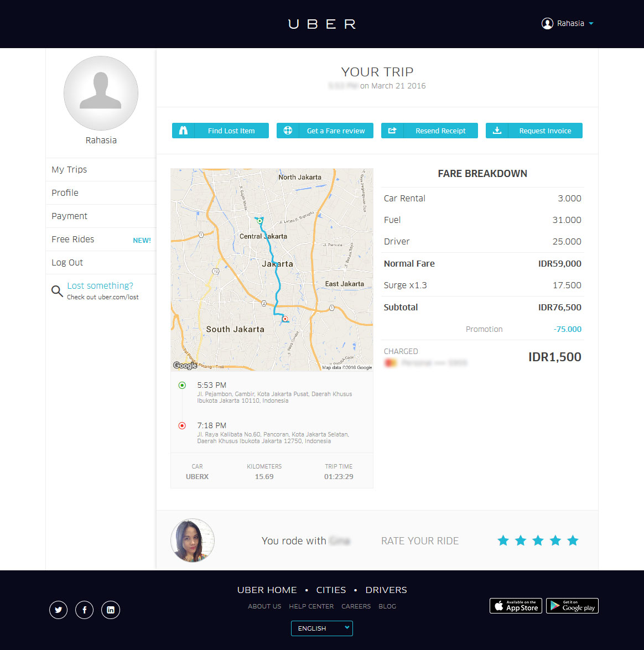Click the driver's profile photo

(x=193, y=540)
